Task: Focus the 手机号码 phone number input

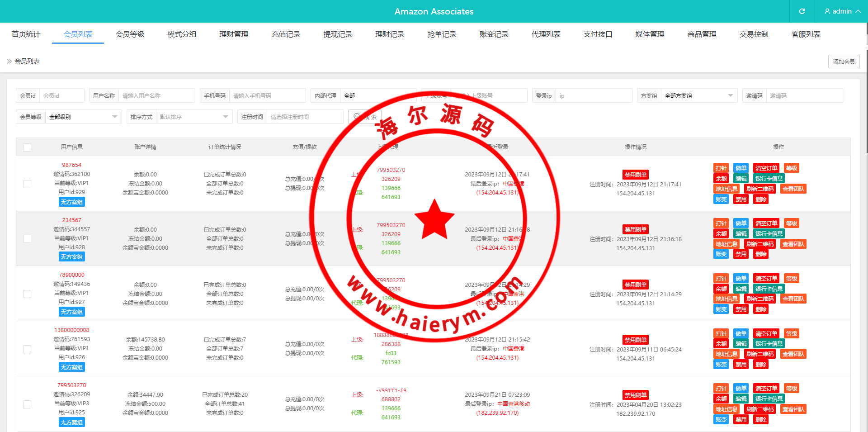Action: tap(267, 95)
